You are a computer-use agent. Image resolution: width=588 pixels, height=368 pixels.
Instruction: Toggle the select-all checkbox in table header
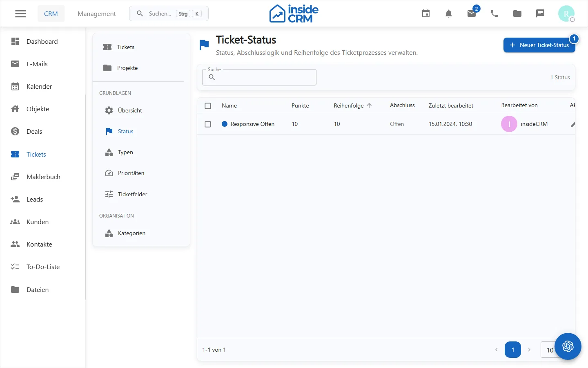(x=208, y=105)
